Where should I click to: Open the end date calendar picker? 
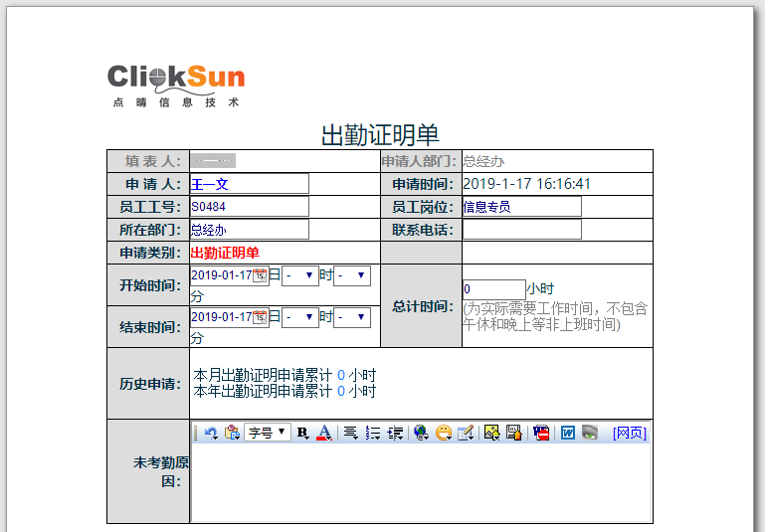[260, 317]
